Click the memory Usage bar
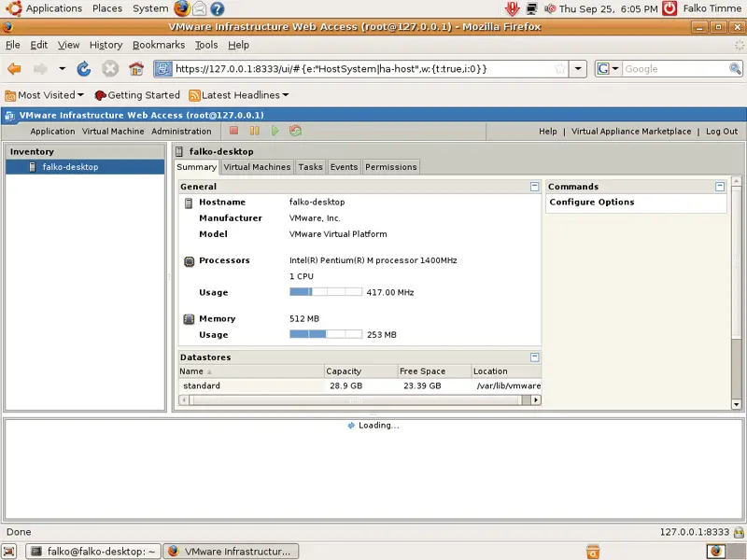The image size is (747, 560). pyautogui.click(x=326, y=334)
